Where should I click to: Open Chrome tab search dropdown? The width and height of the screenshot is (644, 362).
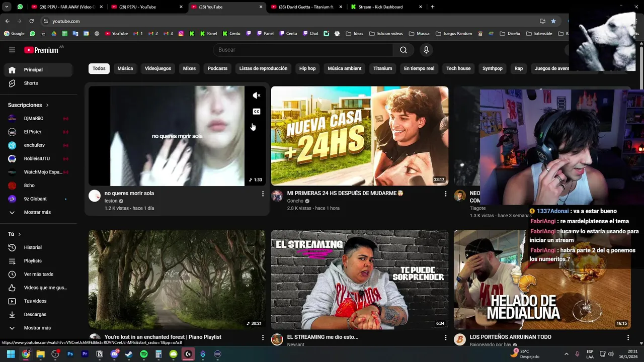7,7
